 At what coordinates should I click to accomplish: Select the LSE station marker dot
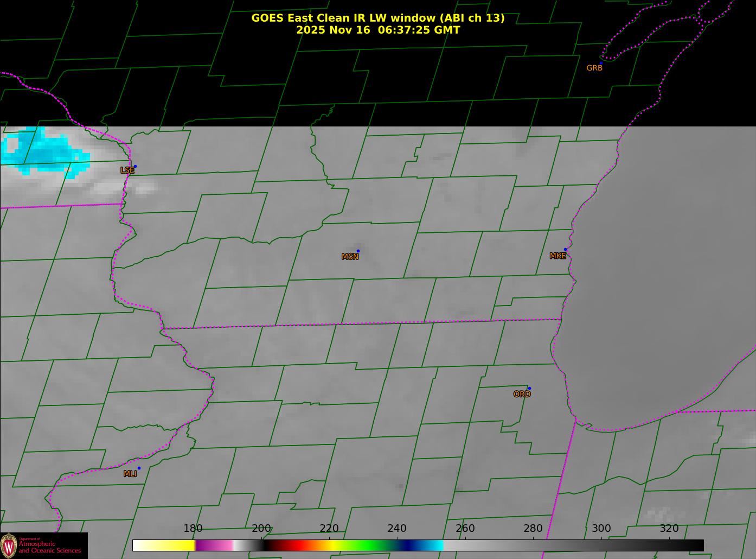click(x=135, y=166)
